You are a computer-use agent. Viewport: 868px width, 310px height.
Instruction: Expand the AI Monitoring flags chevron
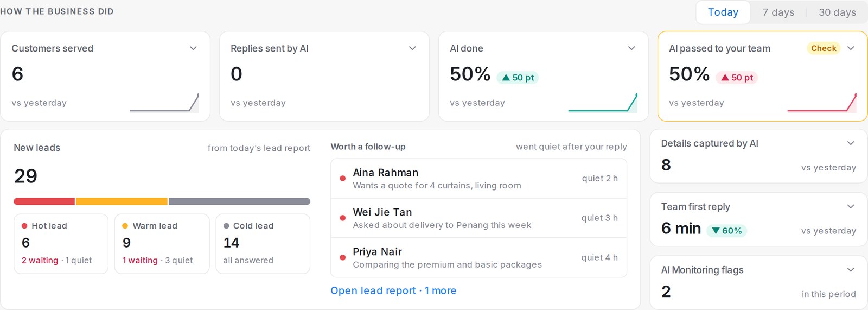[x=851, y=270]
